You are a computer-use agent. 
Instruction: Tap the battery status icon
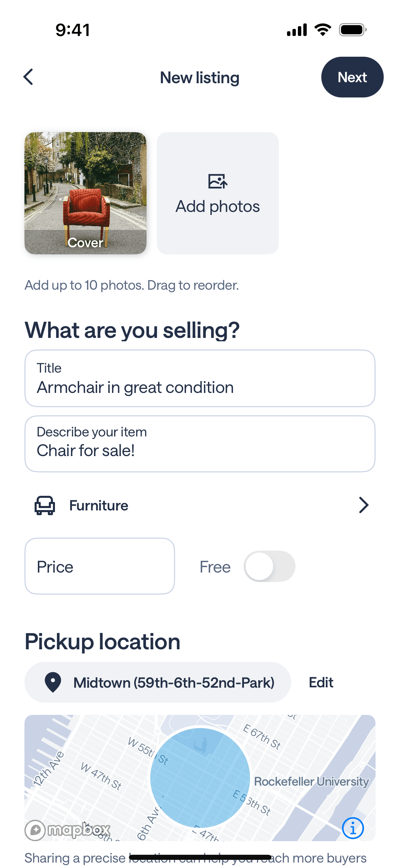(353, 30)
